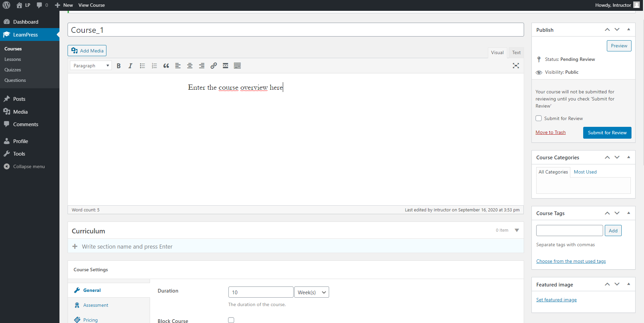644x323 pixels.
Task: Move Course Tags panel down
Action: point(617,213)
